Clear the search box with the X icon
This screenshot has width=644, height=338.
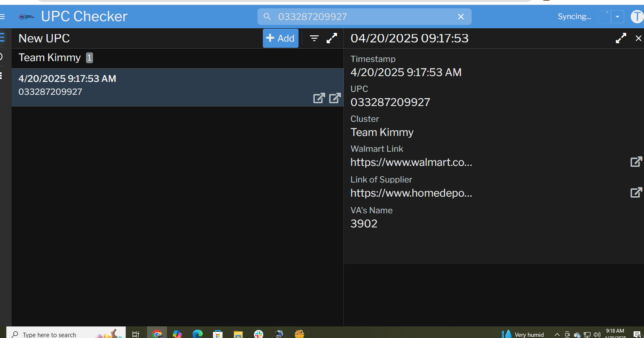(460, 17)
